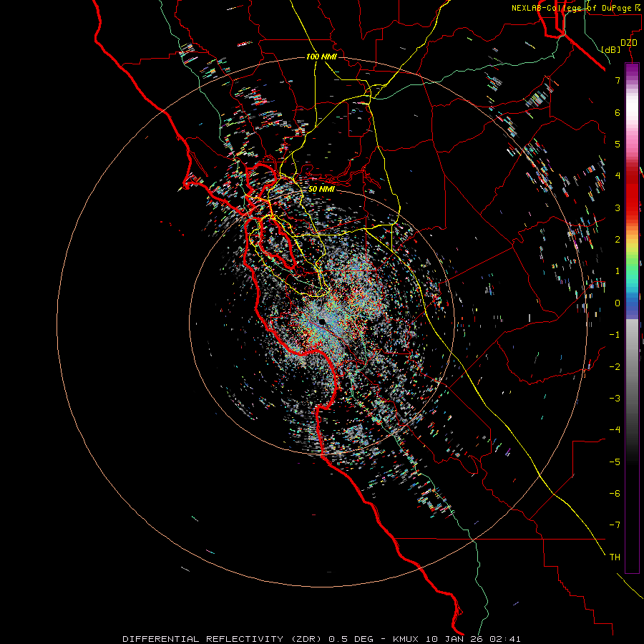Click the black radar site dot at center
This screenshot has height=644, width=644.
pyautogui.click(x=322, y=321)
